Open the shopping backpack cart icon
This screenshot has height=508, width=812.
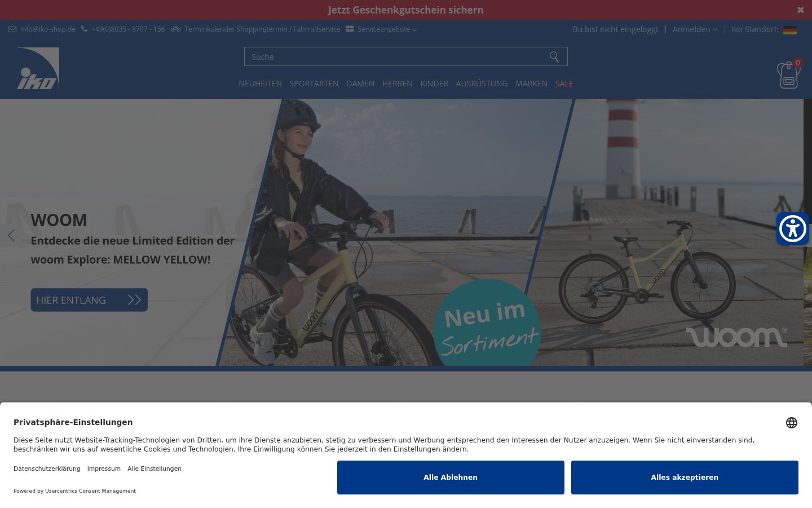(x=788, y=75)
